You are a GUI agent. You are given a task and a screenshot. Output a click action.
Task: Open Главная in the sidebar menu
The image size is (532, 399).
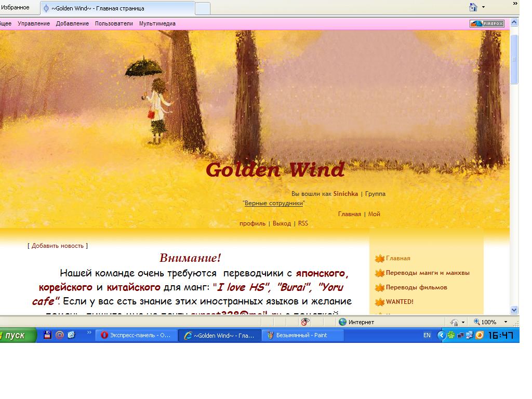pos(398,259)
